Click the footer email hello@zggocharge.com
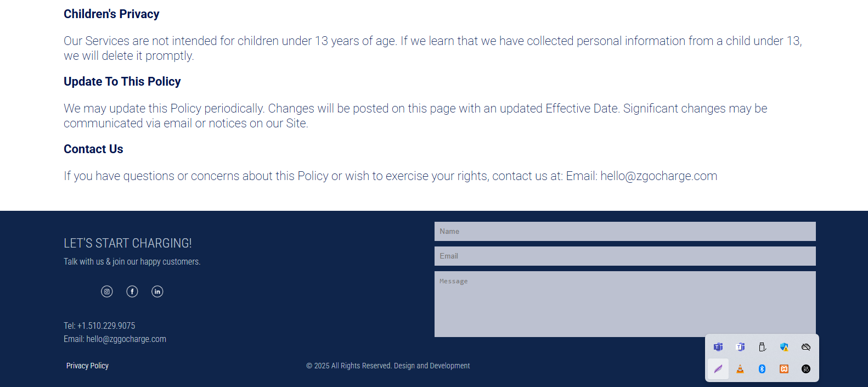Screen dimensions: 868x387 126,339
